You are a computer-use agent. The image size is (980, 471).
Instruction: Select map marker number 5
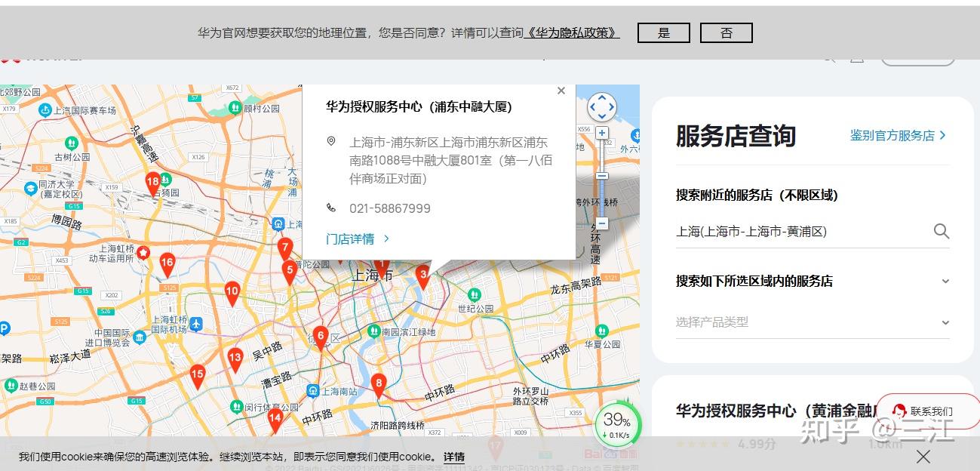tap(289, 272)
